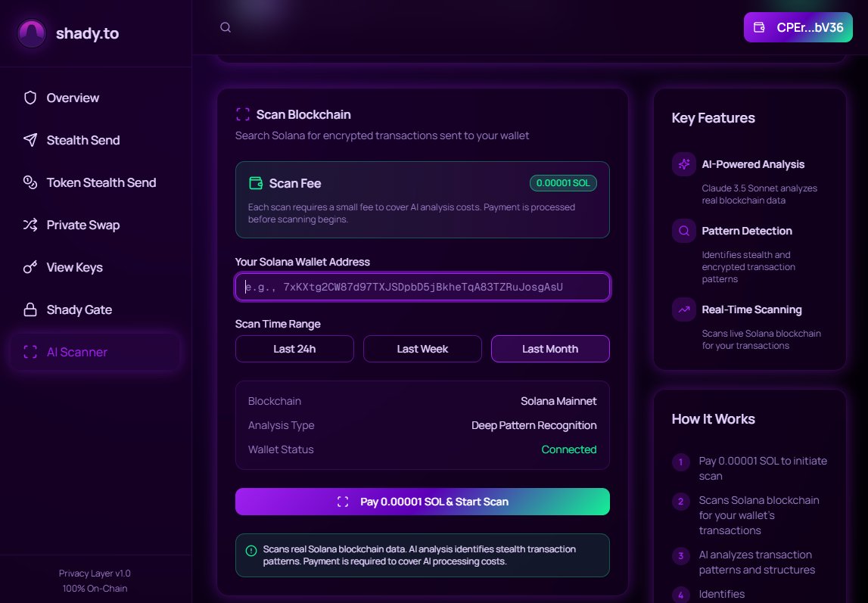Click 'Pay 0.00001 SOL to initiate scan' step text
Image resolution: width=868 pixels, height=603 pixels.
pos(763,468)
